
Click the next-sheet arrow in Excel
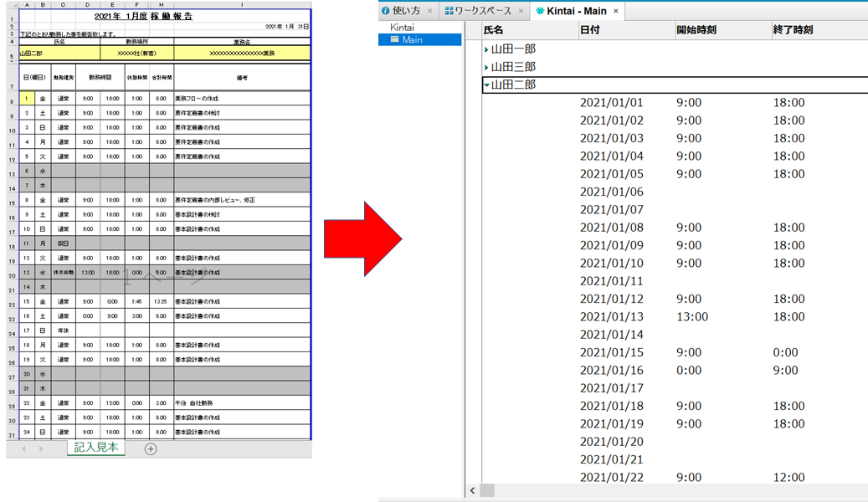point(41,448)
